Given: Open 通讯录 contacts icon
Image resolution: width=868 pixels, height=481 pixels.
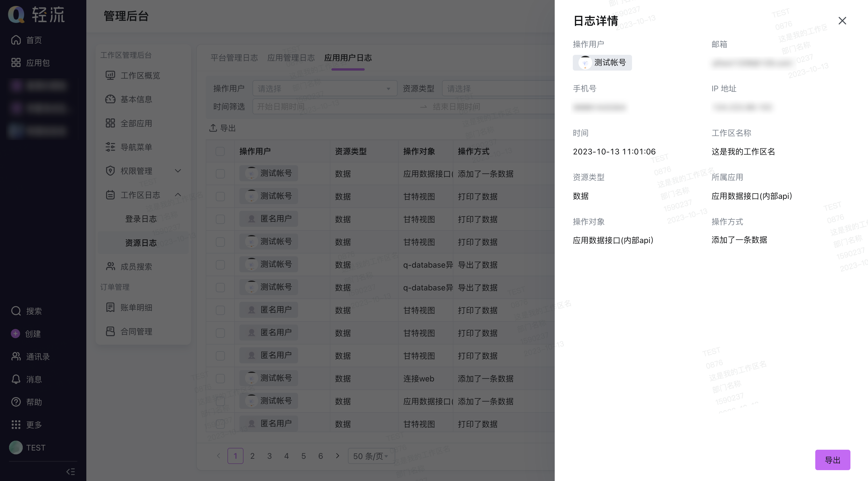Looking at the screenshot, I should 16,356.
